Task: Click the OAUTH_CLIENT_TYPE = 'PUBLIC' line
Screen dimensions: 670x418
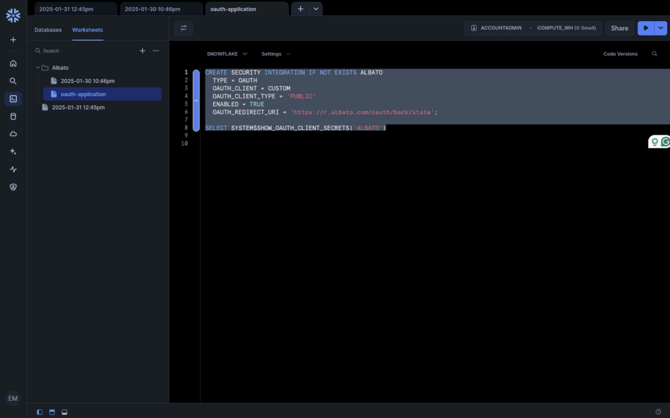Action: point(264,97)
